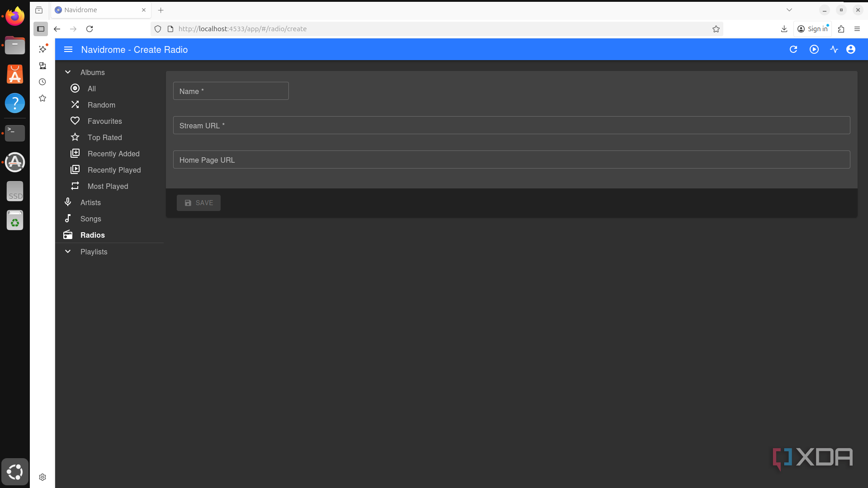Click Sign in button in Firefox toolbar
The width and height of the screenshot is (868, 488).
(x=812, y=29)
